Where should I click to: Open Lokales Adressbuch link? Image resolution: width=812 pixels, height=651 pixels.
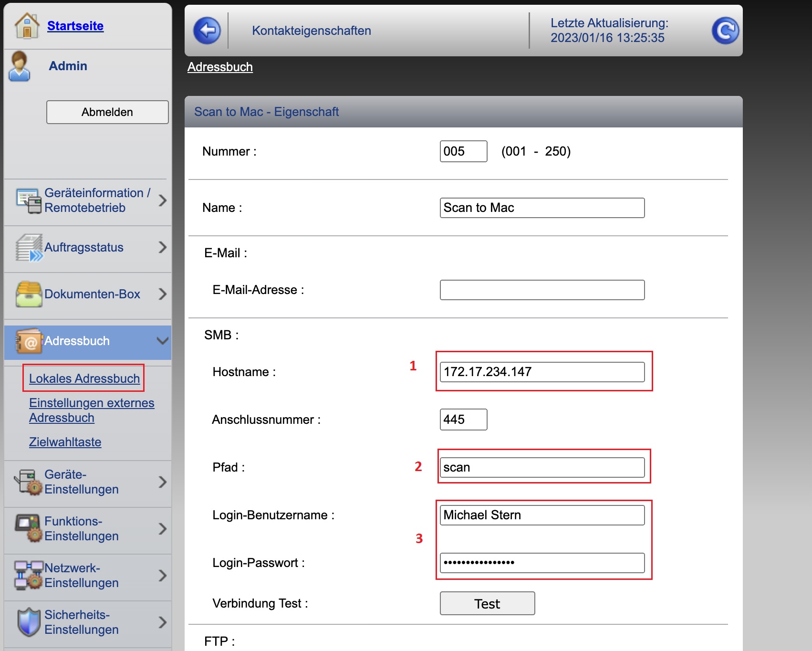click(84, 378)
